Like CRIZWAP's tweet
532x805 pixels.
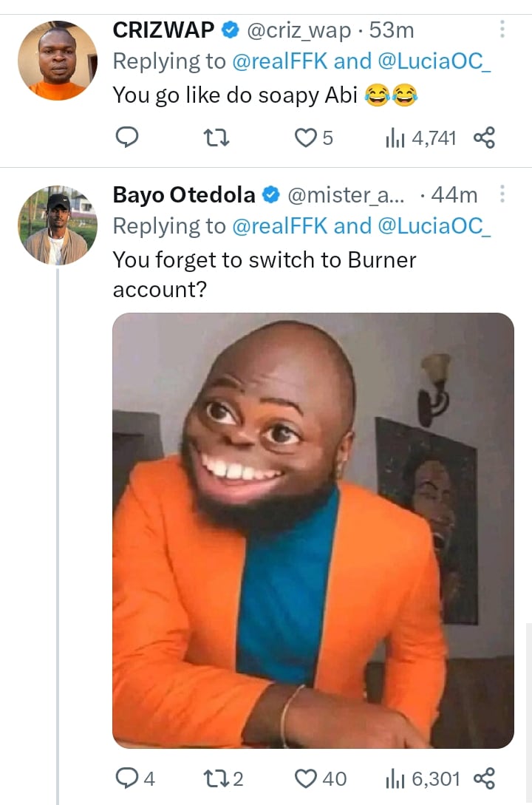306,137
